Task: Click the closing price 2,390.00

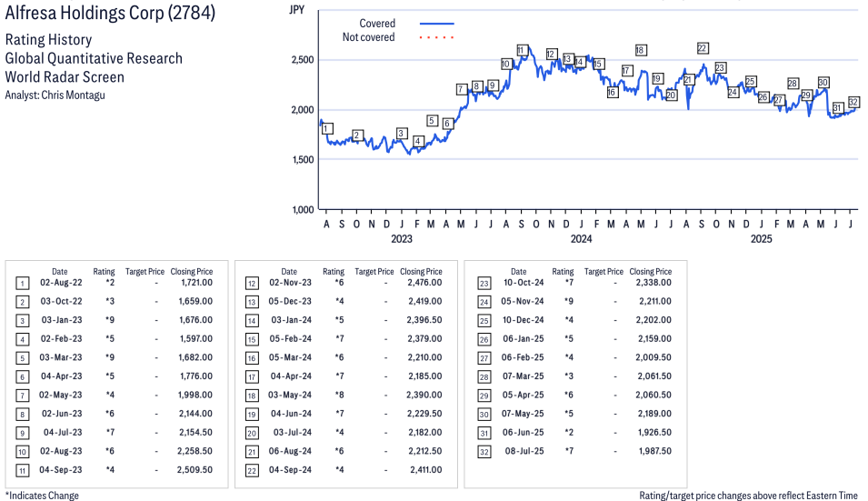Action: (424, 395)
